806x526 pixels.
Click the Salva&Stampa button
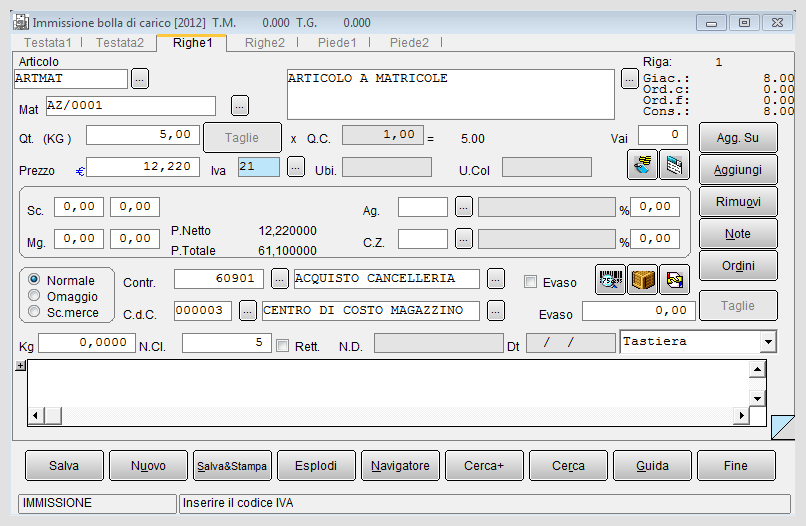pos(232,466)
